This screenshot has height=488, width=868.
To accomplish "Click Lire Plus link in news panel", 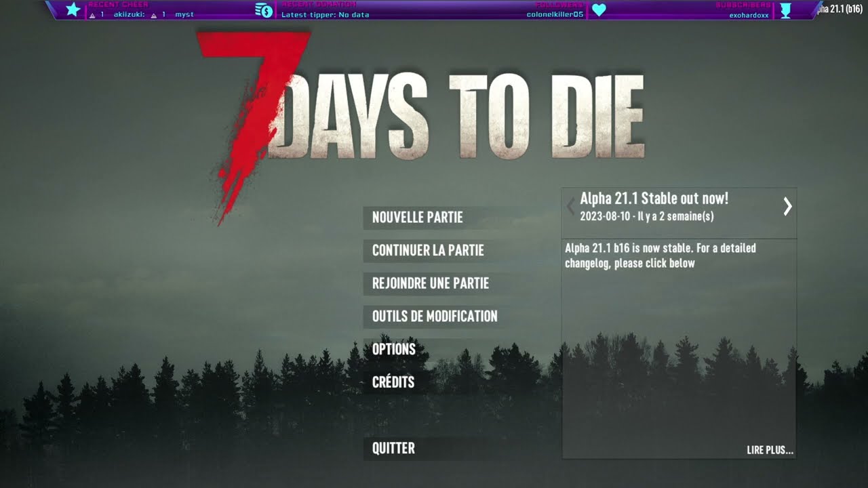I will [770, 450].
